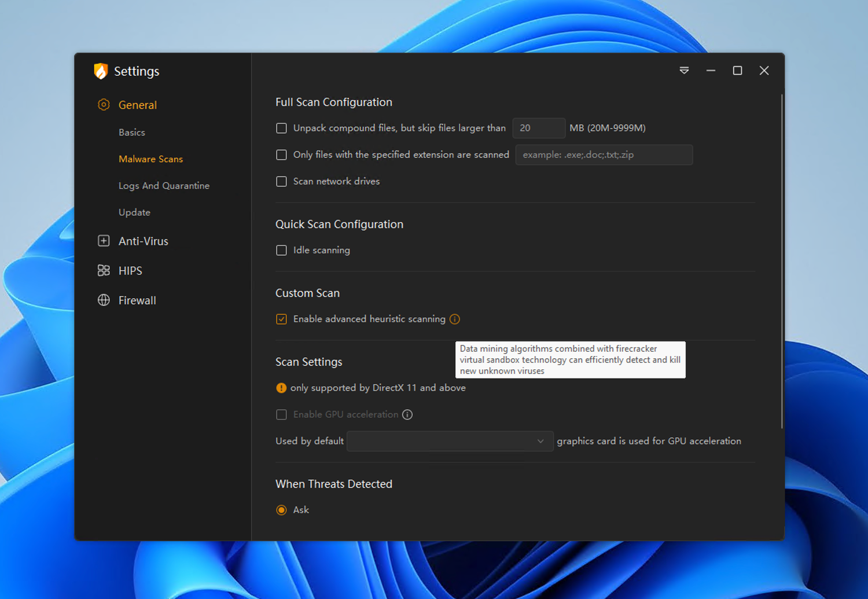Open the title bar dropdown menu icon
Screen dimensions: 868x599
[x=684, y=71]
